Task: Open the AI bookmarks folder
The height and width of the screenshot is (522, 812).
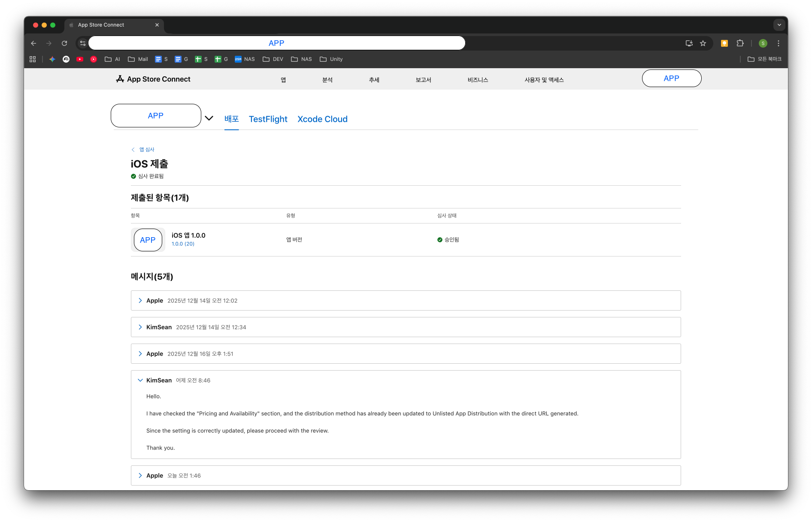Action: tap(112, 59)
